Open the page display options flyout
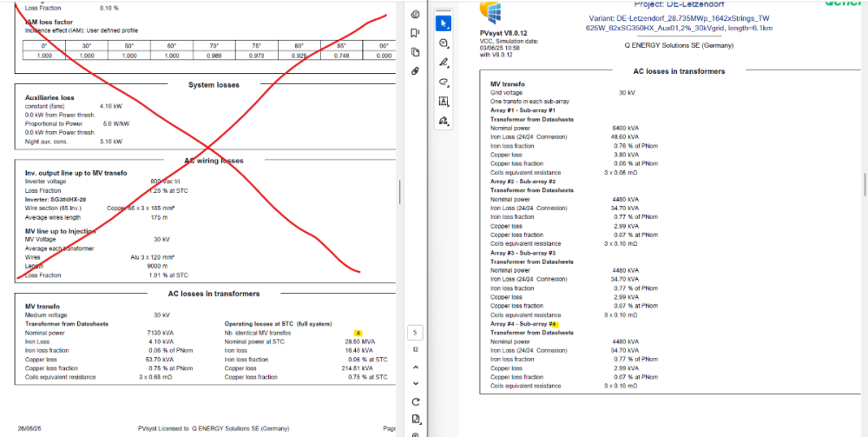Image resolution: width=868 pixels, height=437 pixels. (x=416, y=420)
